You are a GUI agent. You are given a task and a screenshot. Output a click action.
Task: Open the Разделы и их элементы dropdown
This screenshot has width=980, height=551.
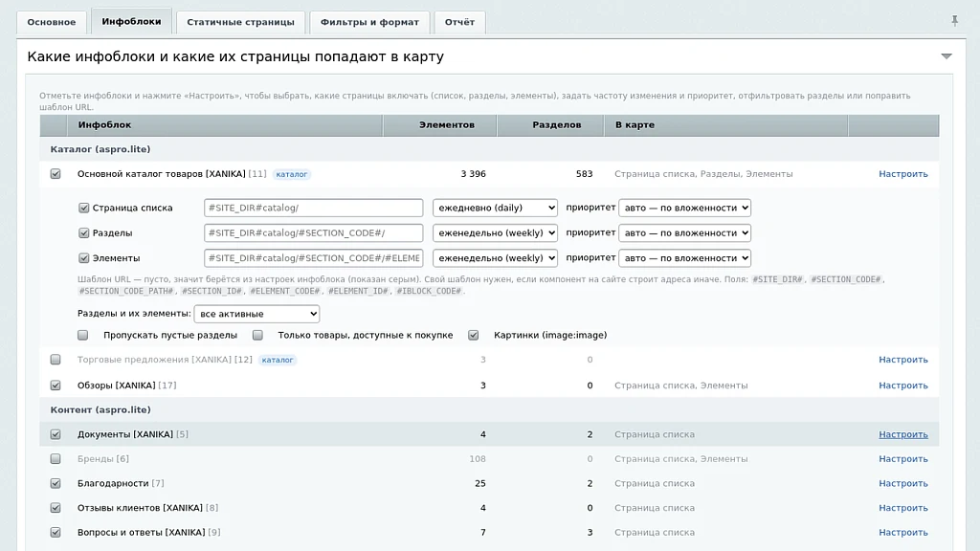pos(256,314)
